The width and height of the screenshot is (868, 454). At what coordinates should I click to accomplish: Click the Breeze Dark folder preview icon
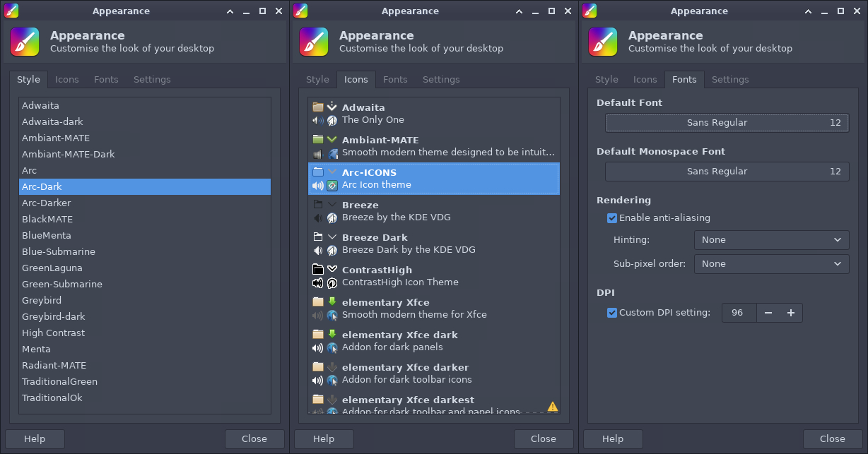[318, 237]
